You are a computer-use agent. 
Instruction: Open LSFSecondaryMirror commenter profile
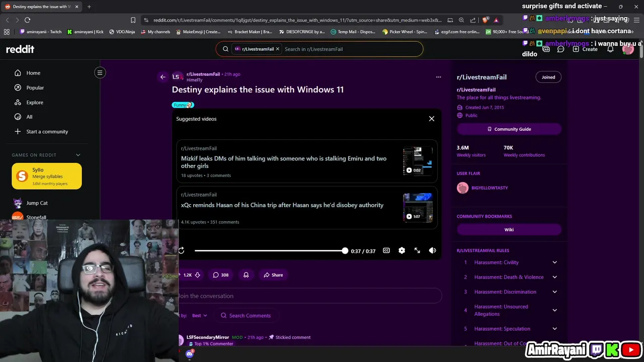tap(208, 337)
